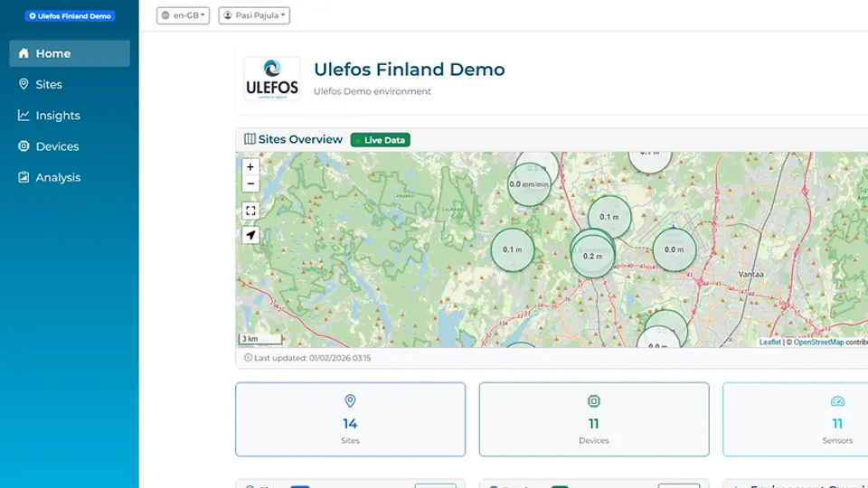868x488 pixels.
Task: Click the Ulefos Demo environment subtitle
Action: pyautogui.click(x=372, y=91)
